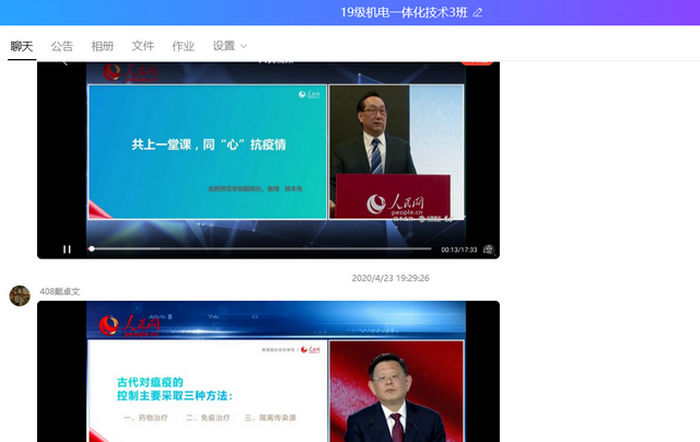Image resolution: width=700 pixels, height=442 pixels.
Task: Click the edit pencil icon beside class name
Action: 478,13
